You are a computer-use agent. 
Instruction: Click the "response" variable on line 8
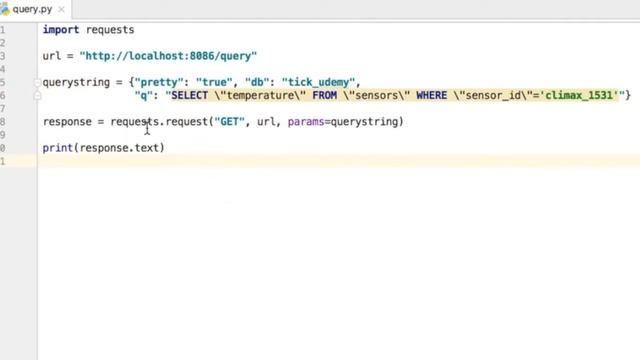click(67, 122)
